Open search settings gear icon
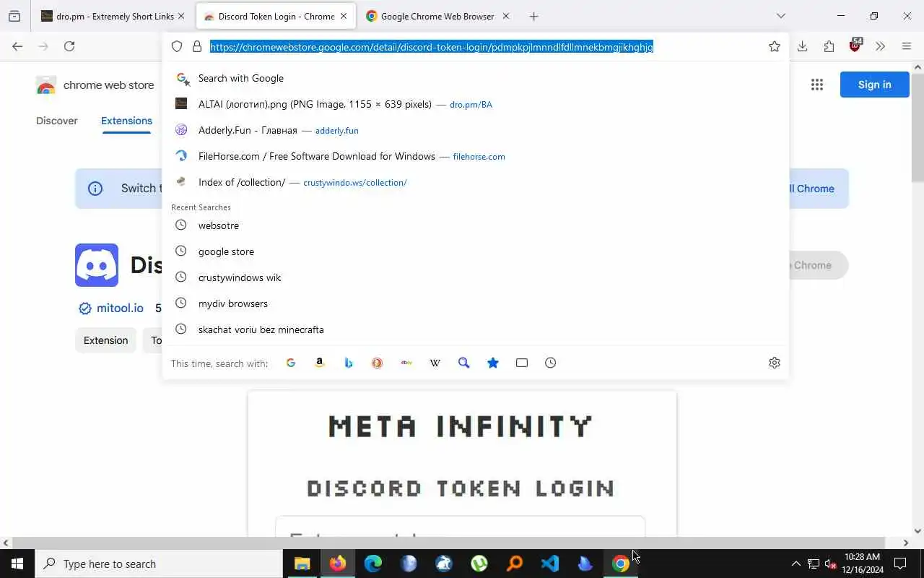 (x=775, y=363)
